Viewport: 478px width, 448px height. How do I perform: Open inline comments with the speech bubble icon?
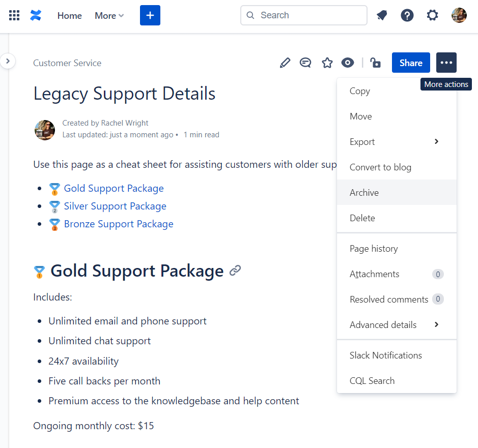(x=305, y=63)
